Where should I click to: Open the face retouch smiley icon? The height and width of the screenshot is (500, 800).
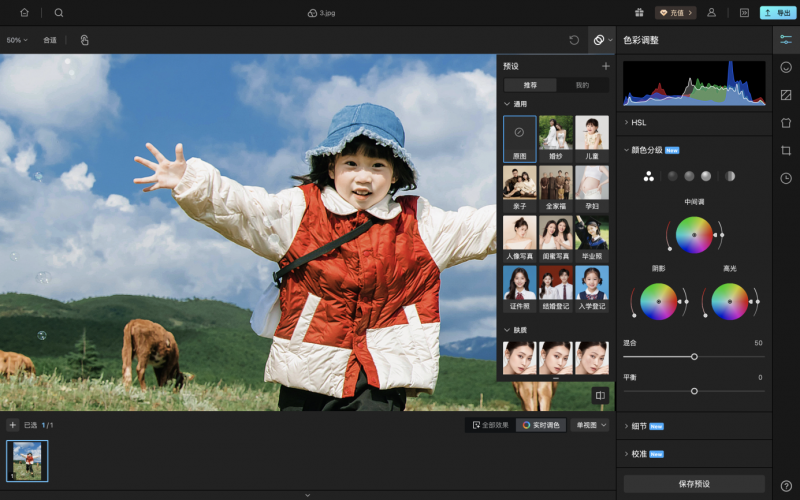pos(786,67)
